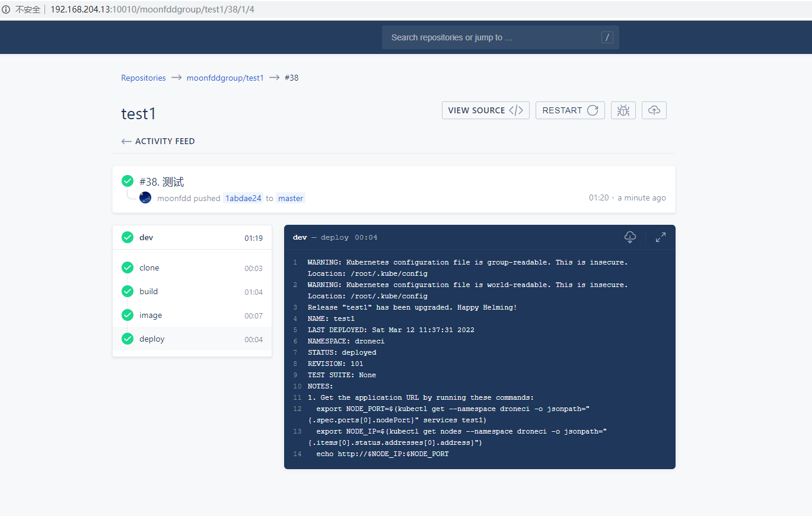This screenshot has height=516, width=812.
Task: Click the cloud upload promote button
Action: [x=654, y=110]
